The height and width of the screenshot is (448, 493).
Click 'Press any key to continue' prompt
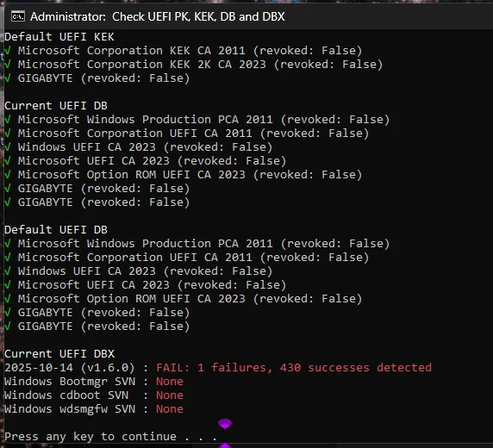110,437
